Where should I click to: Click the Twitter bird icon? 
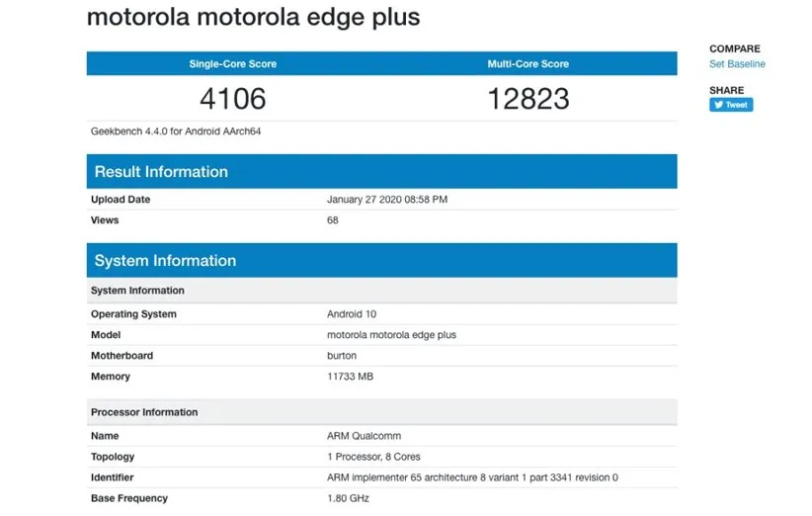click(717, 105)
